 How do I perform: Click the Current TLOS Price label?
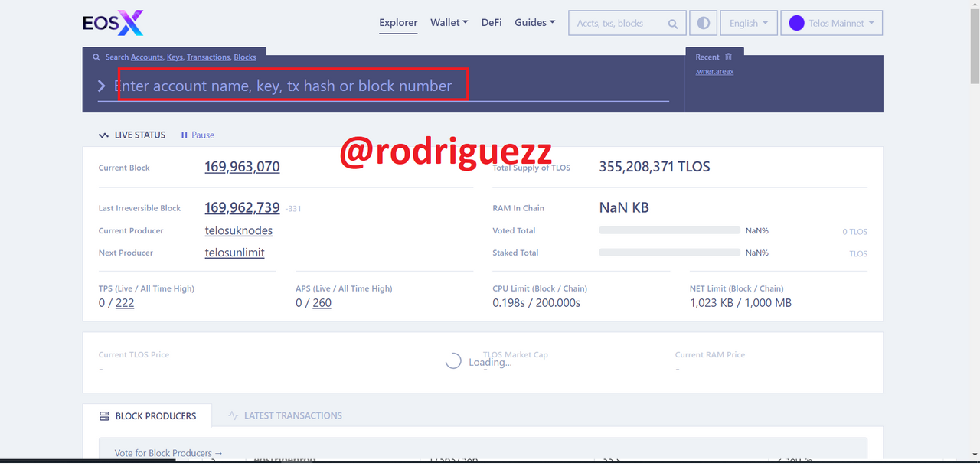134,355
